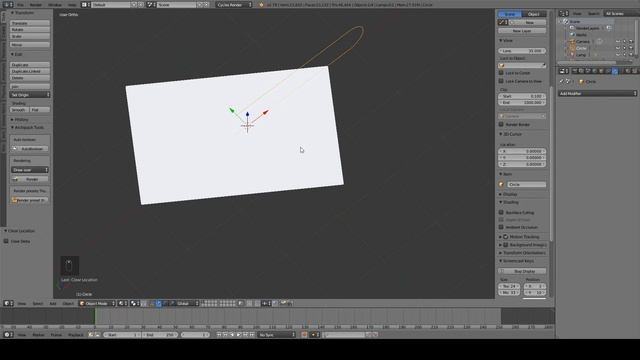Screen dimensions: 640x360
Task: Select the Lamp item in outliner
Action: 581,55
